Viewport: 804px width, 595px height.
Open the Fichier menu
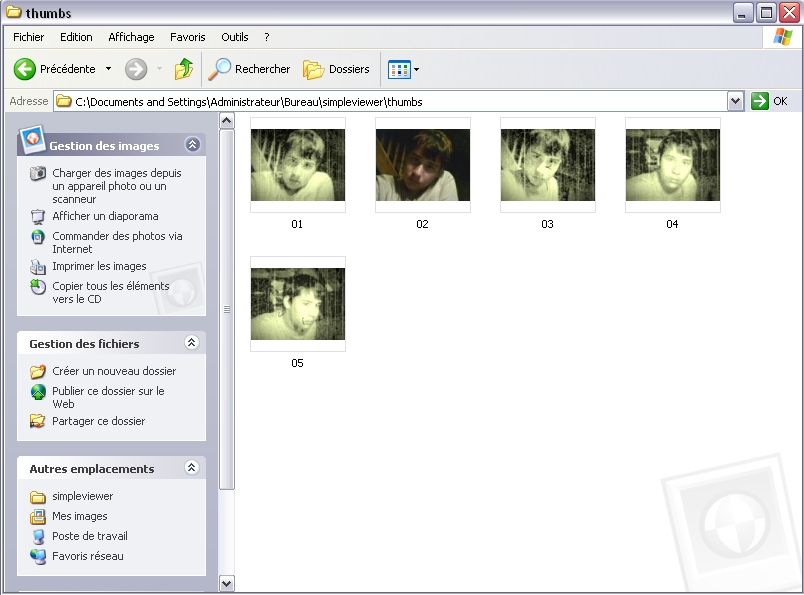coord(28,37)
